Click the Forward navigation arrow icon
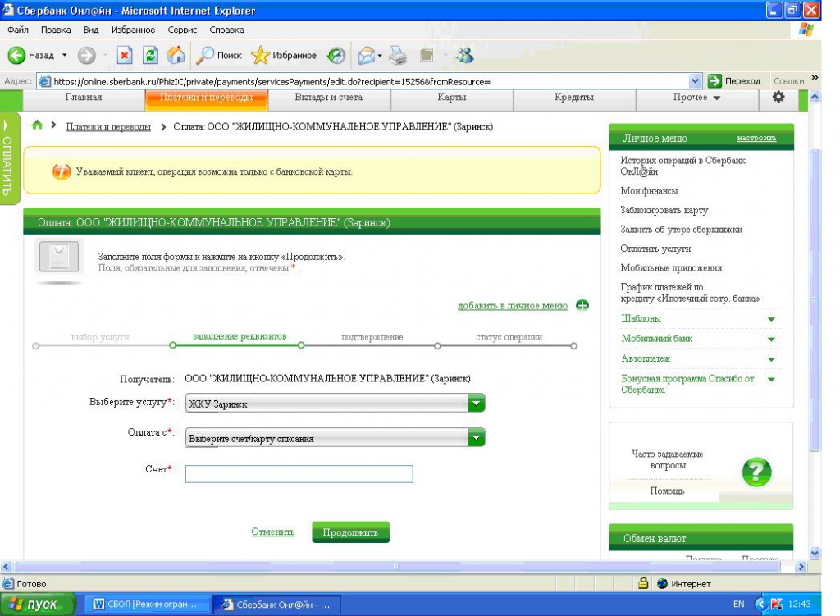Viewport: 840px width, 616px height. click(x=86, y=55)
